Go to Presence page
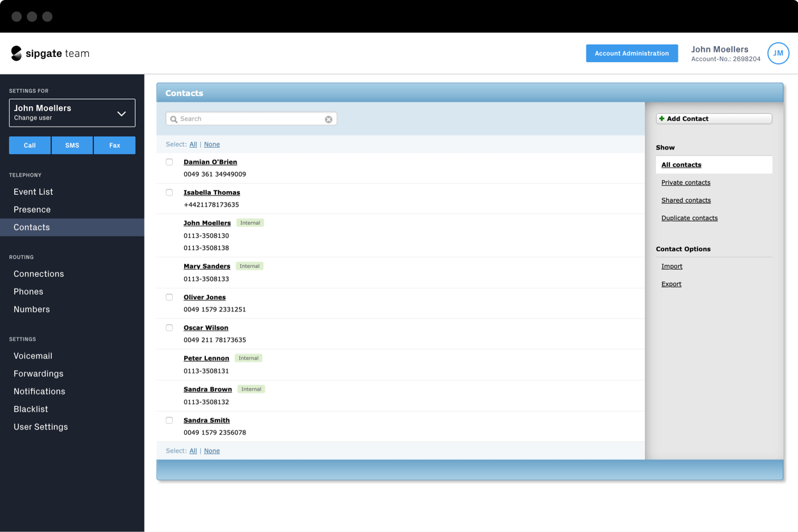Image resolution: width=798 pixels, height=532 pixels. click(32, 210)
